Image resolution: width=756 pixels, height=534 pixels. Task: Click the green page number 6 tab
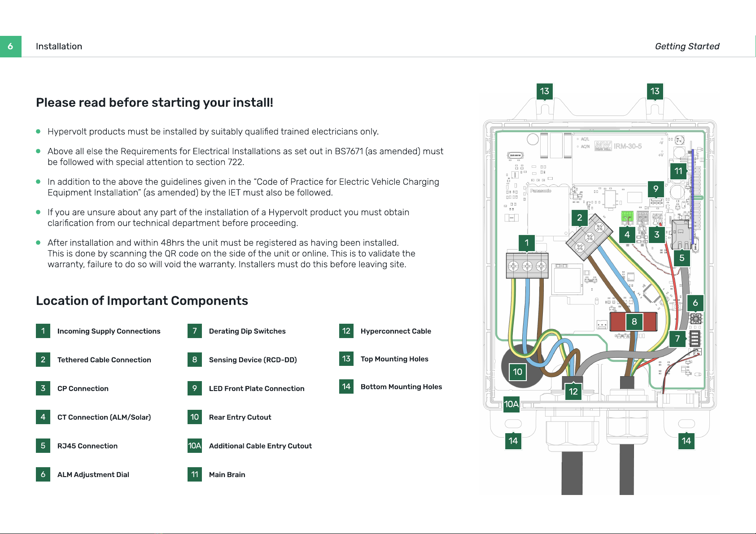[x=11, y=46]
